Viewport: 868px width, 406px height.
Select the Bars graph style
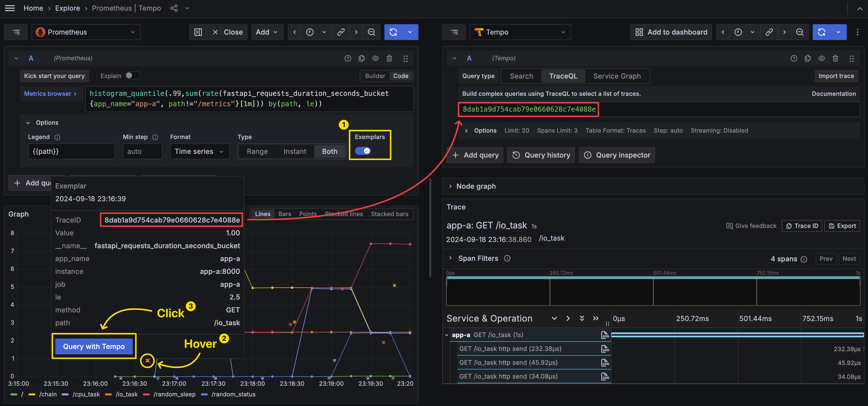point(284,214)
